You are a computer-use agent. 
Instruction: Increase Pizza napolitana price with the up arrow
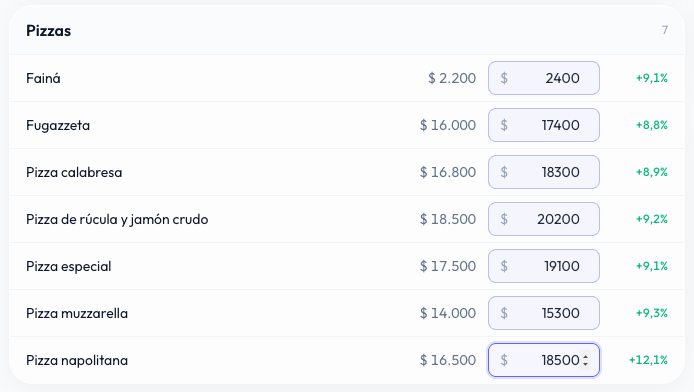pos(586,356)
